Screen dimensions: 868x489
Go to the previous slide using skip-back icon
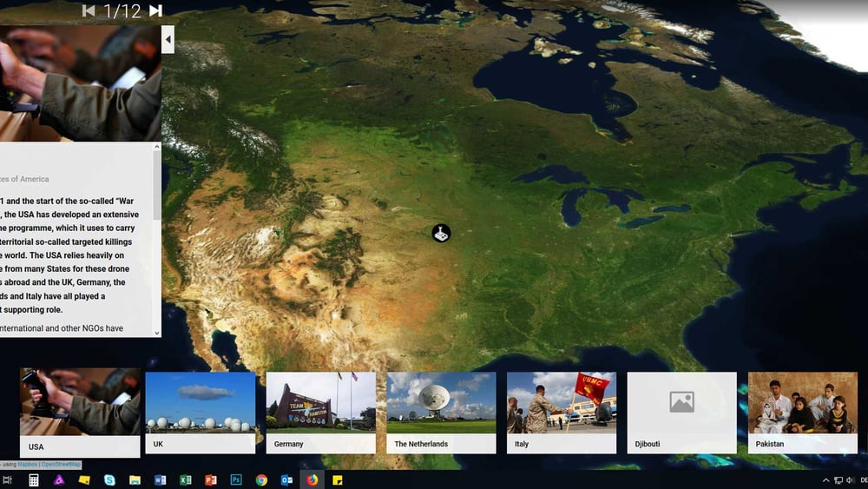pyautogui.click(x=88, y=10)
